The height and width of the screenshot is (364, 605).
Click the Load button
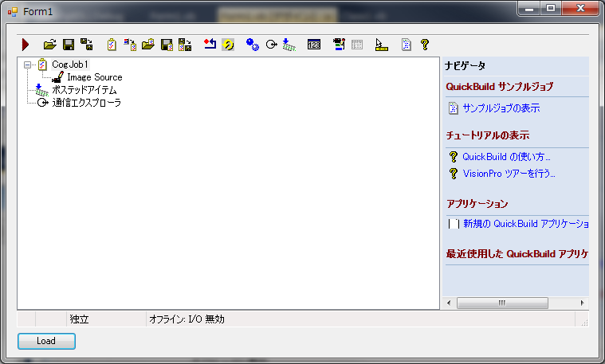46,341
